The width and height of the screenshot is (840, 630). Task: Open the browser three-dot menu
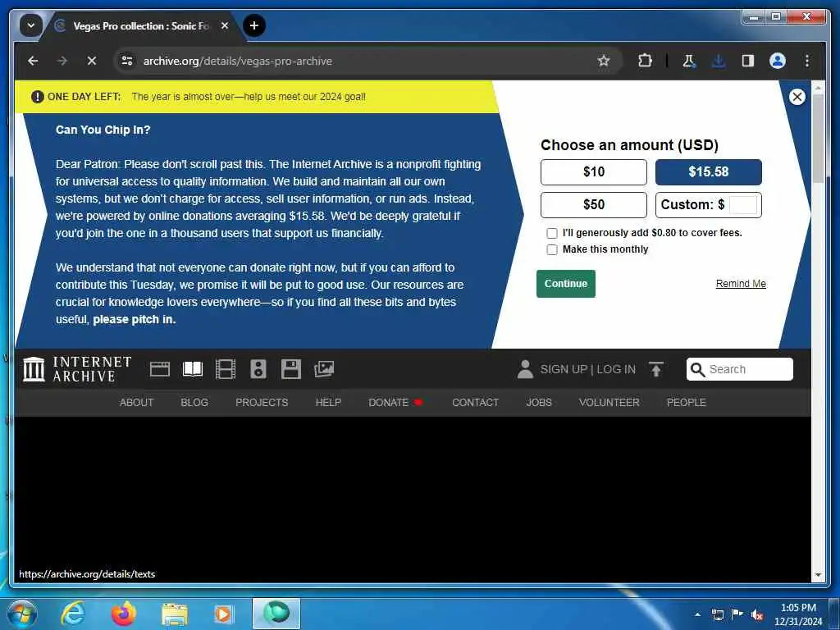pos(807,61)
